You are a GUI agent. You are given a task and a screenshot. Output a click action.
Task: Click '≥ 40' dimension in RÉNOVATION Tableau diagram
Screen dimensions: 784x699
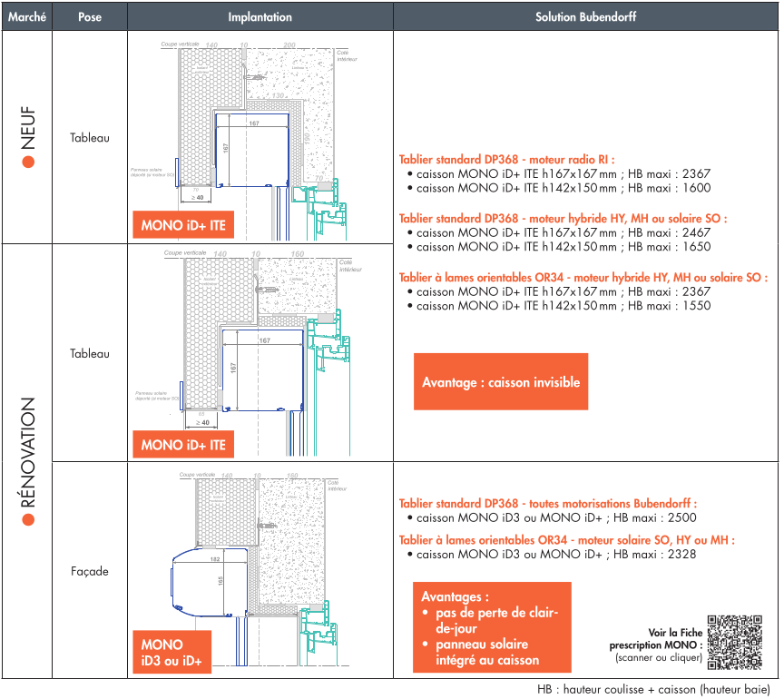(x=203, y=423)
